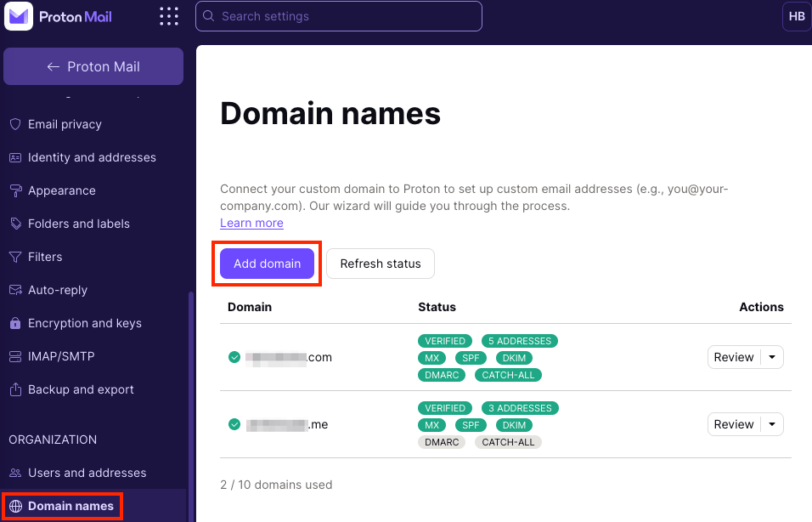Screen dimensions: 812x522
Task: Click the Domain names globe icon
Action: [15, 506]
